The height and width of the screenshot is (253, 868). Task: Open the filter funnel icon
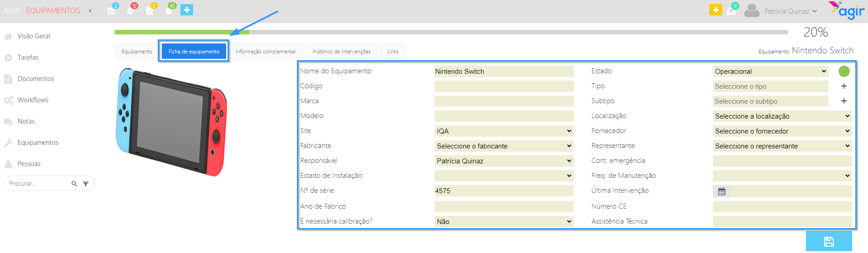pyautogui.click(x=86, y=184)
